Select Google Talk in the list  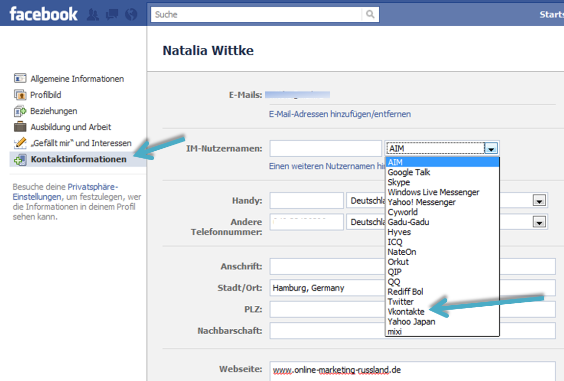point(442,172)
